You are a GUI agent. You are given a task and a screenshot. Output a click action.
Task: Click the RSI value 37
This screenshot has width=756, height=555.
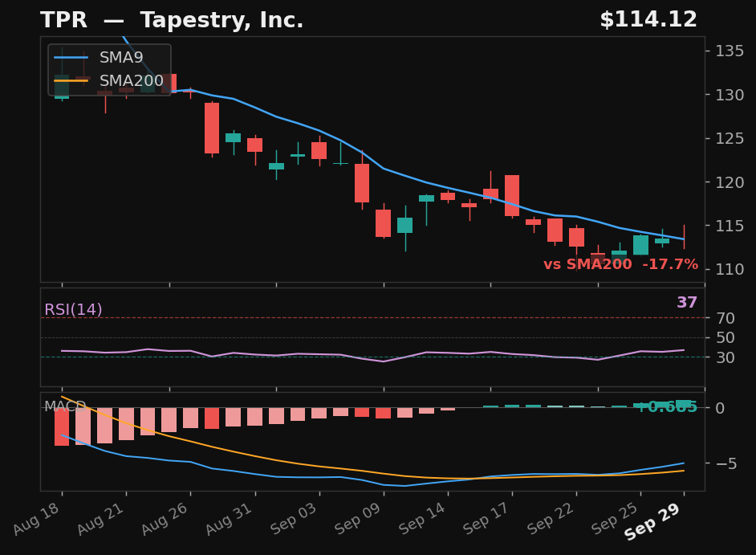click(x=687, y=303)
